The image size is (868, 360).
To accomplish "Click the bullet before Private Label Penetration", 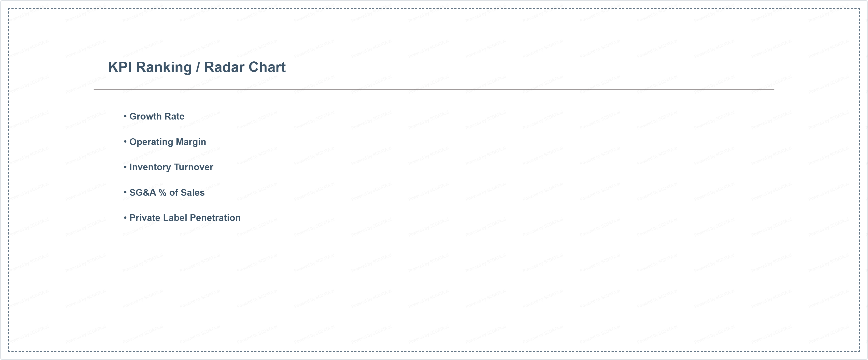I will point(125,218).
